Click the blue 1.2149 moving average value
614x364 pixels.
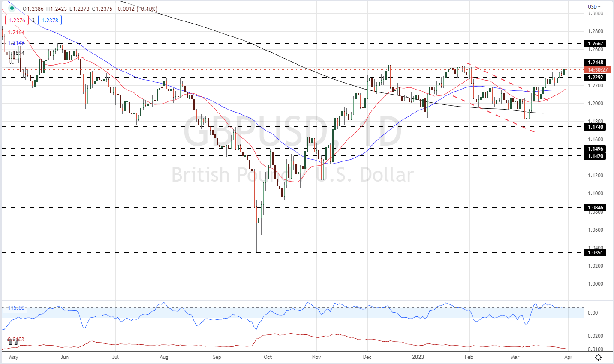pos(16,43)
